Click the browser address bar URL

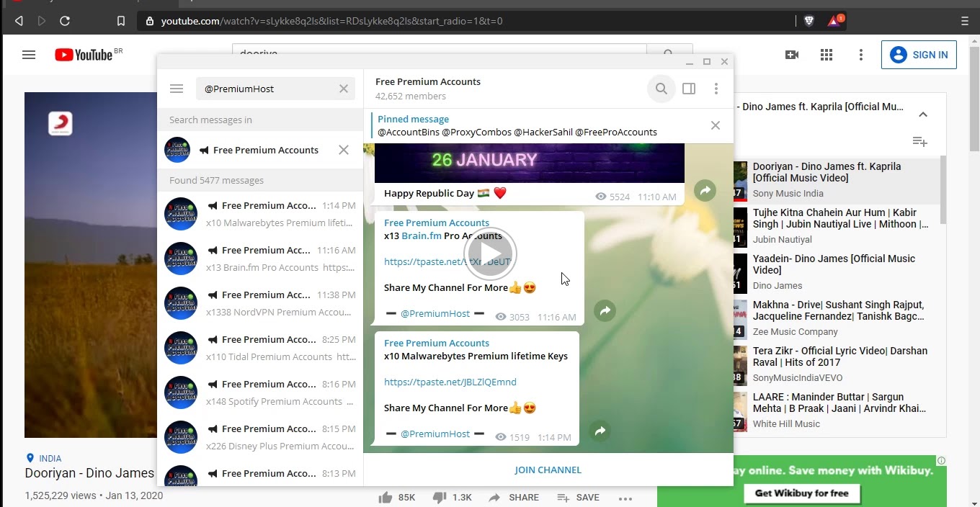331,21
